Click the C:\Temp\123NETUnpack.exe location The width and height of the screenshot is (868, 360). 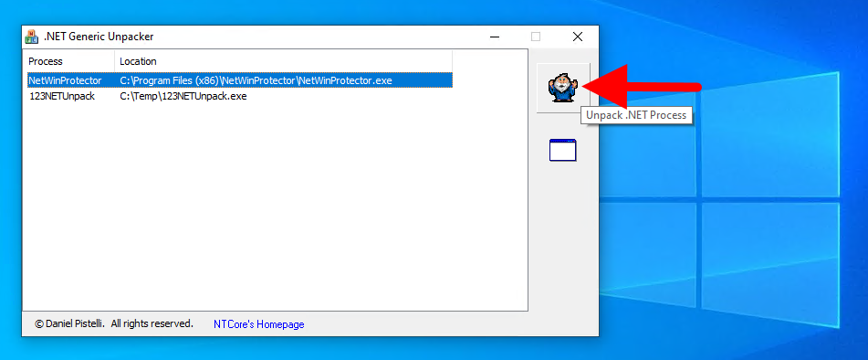click(183, 96)
